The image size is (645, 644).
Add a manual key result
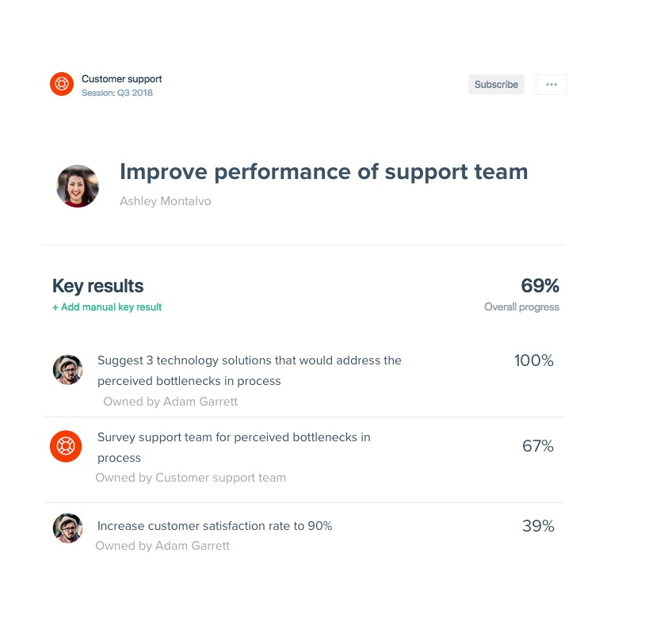pyautogui.click(x=107, y=307)
